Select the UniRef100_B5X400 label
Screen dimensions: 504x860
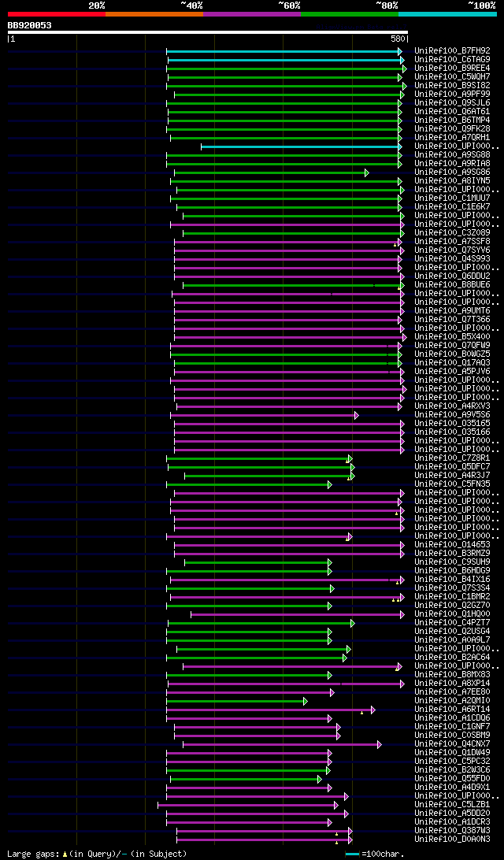(453, 337)
